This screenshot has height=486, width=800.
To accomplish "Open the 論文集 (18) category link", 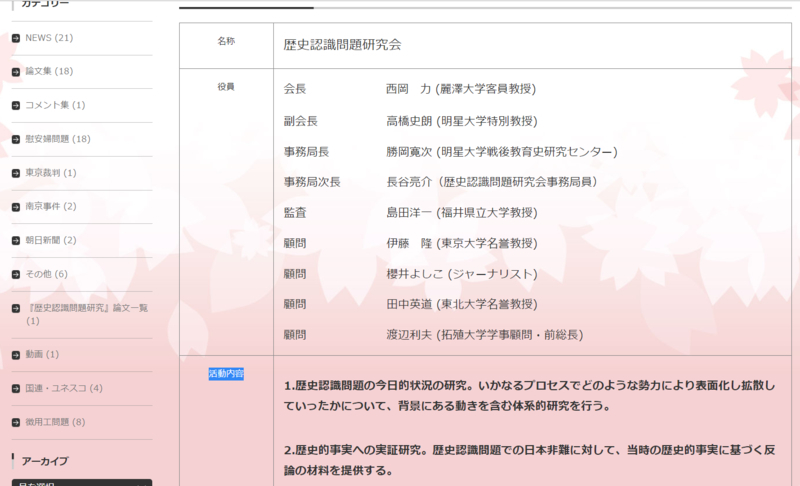I will click(x=49, y=71).
